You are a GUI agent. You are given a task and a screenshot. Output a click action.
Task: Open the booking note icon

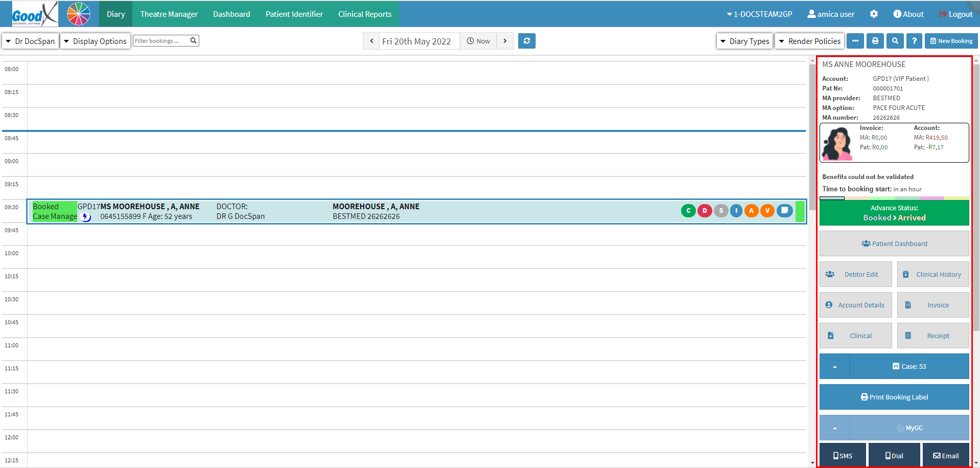click(784, 211)
